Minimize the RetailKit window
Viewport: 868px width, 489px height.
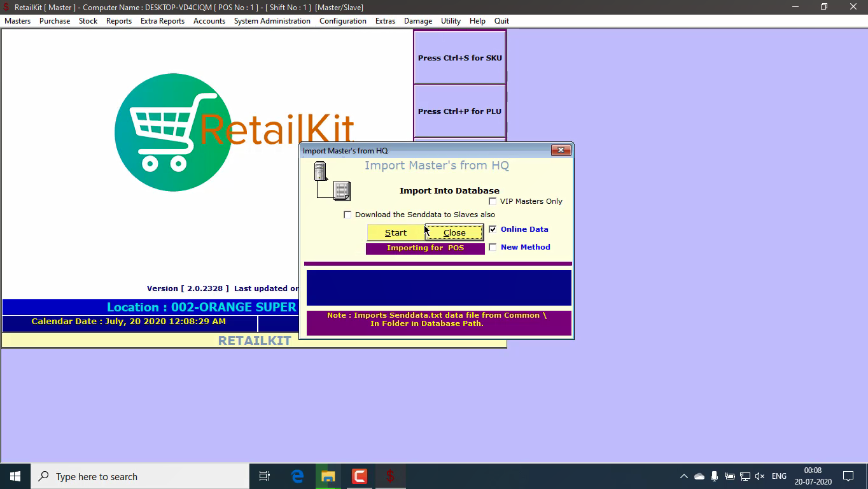(795, 7)
